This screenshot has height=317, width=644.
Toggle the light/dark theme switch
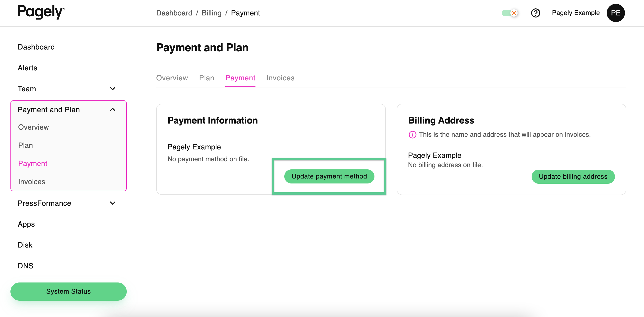(x=510, y=13)
